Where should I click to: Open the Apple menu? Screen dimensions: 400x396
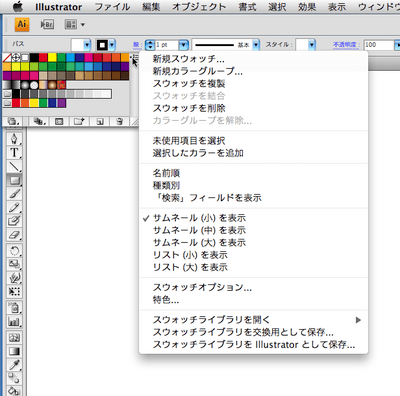point(18,7)
